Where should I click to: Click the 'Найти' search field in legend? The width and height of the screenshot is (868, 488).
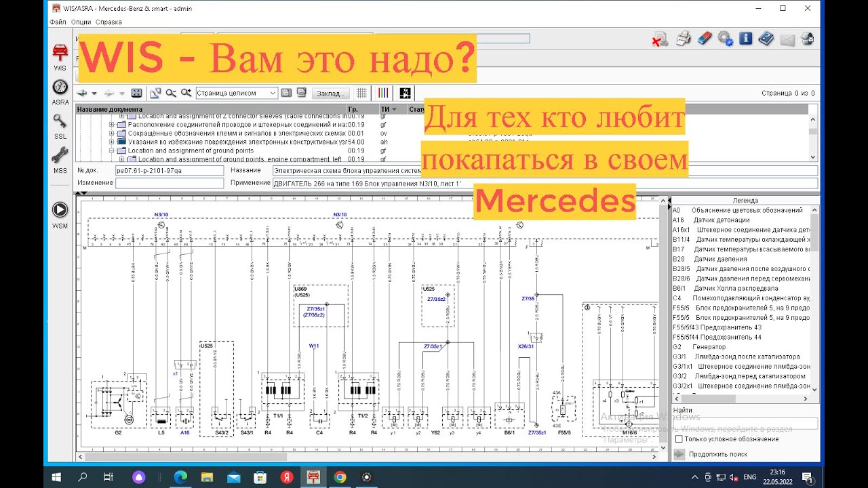point(745,423)
